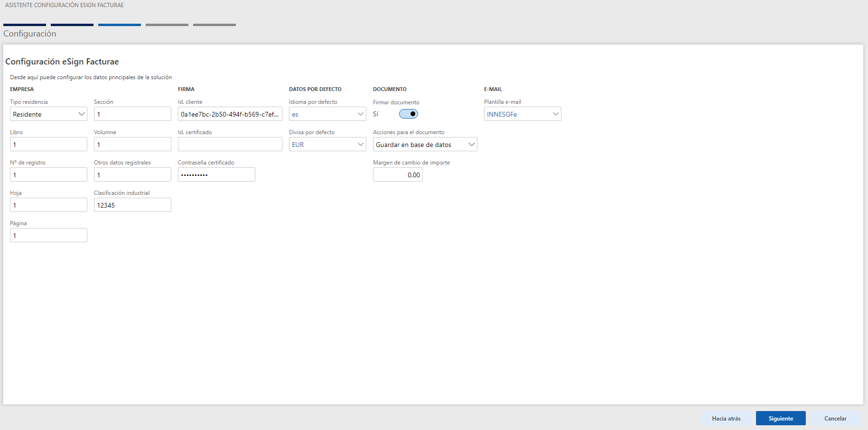This screenshot has height=430, width=868.
Task: Click the Configuración eSign Facturae heading
Action: coord(62,62)
